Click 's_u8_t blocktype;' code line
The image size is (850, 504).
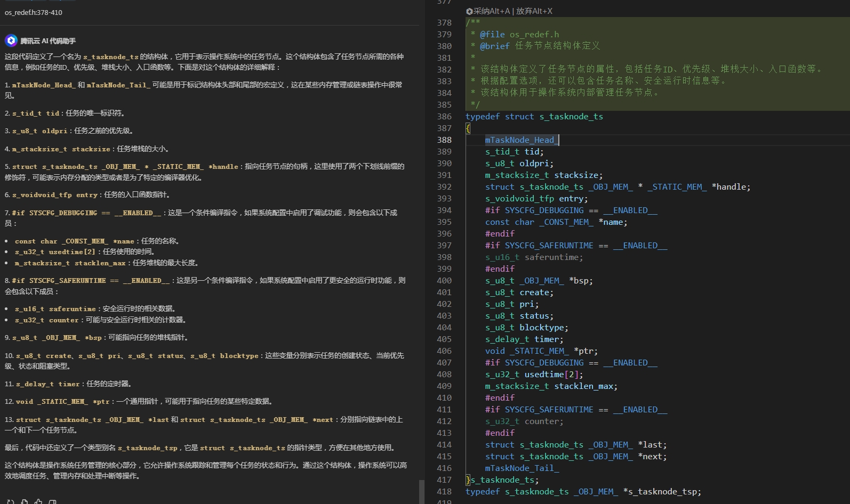[x=527, y=328]
